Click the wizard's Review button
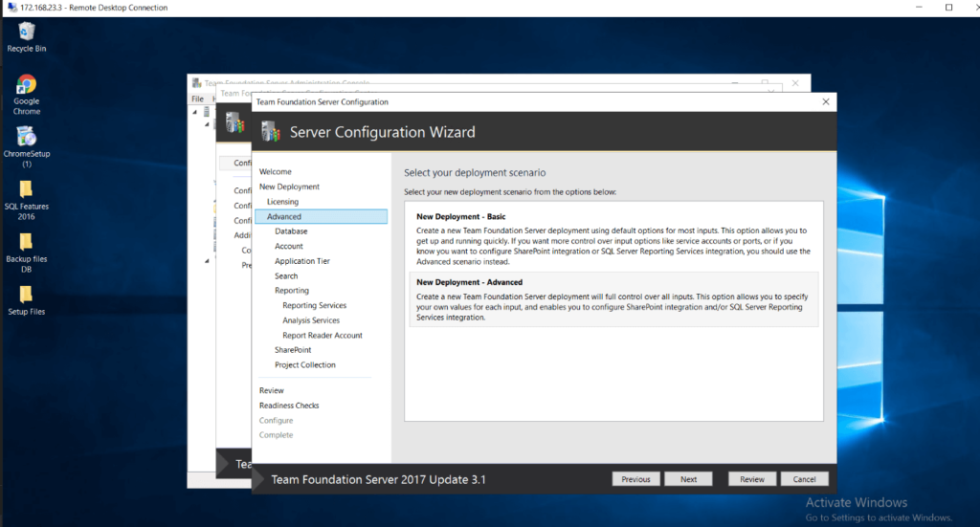Image resolution: width=980 pixels, height=527 pixels. pyautogui.click(x=752, y=479)
